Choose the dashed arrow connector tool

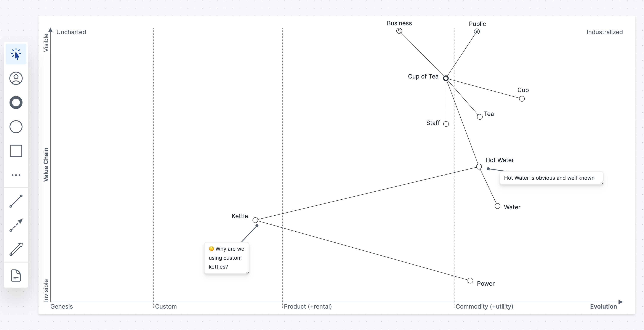click(16, 225)
